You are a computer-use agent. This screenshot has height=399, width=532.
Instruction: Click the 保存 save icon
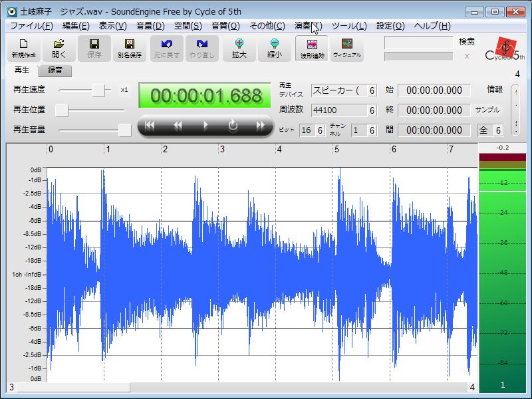tap(94, 49)
